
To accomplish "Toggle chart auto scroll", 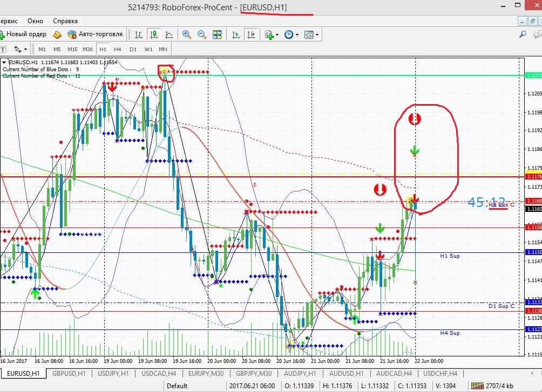I will [236, 35].
